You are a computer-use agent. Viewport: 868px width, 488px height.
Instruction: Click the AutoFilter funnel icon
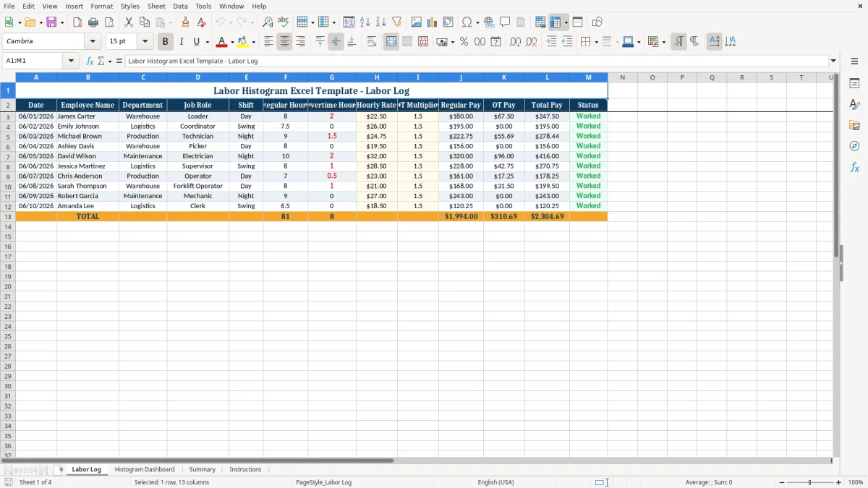click(396, 22)
